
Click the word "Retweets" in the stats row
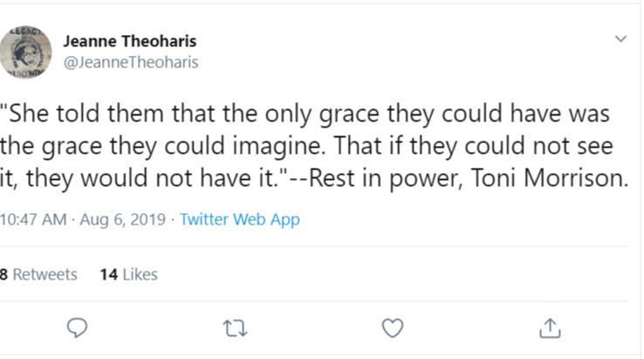(x=45, y=274)
